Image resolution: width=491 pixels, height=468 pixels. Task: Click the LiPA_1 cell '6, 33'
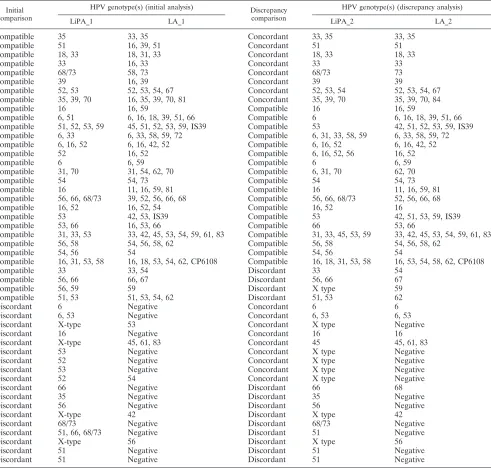tap(66, 136)
